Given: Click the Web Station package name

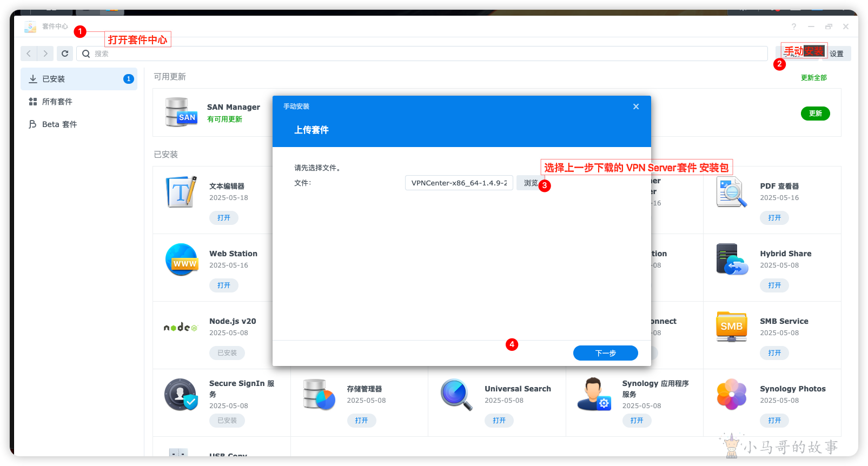Looking at the screenshot, I should (233, 254).
